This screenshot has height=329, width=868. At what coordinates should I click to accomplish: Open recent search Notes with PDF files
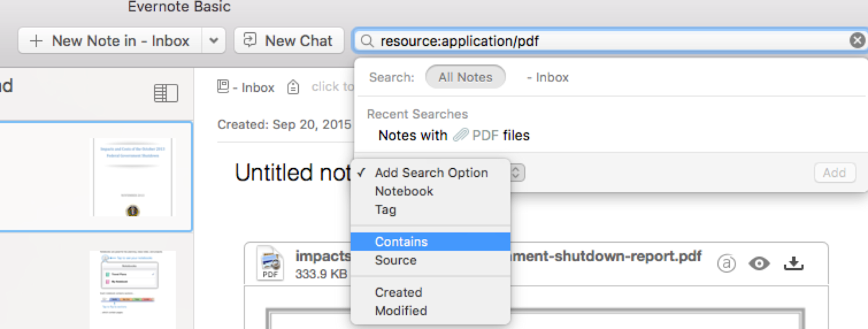tap(454, 135)
